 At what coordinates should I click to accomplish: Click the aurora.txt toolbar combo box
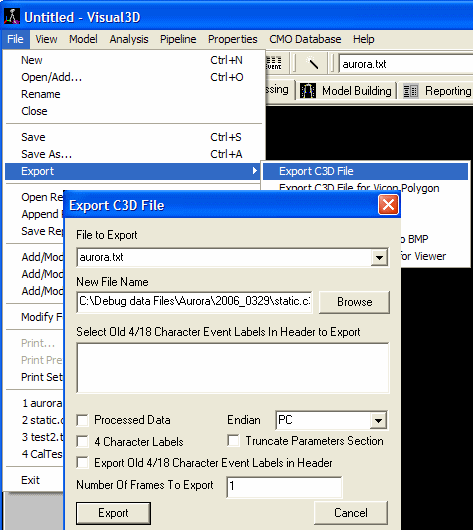click(x=406, y=64)
